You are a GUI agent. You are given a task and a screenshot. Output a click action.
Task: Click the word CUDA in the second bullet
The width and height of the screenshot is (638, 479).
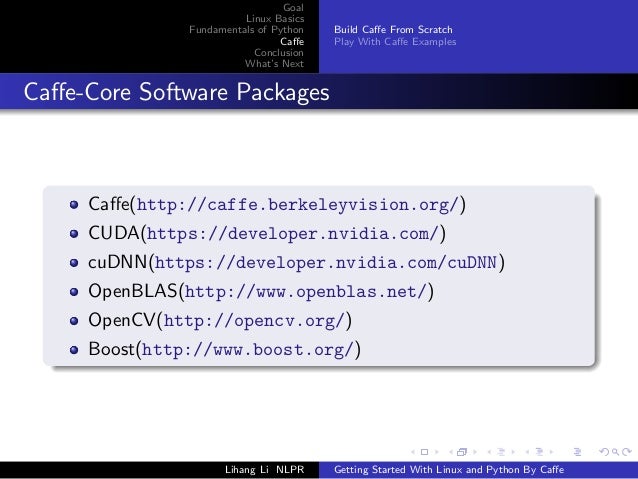tap(114, 233)
